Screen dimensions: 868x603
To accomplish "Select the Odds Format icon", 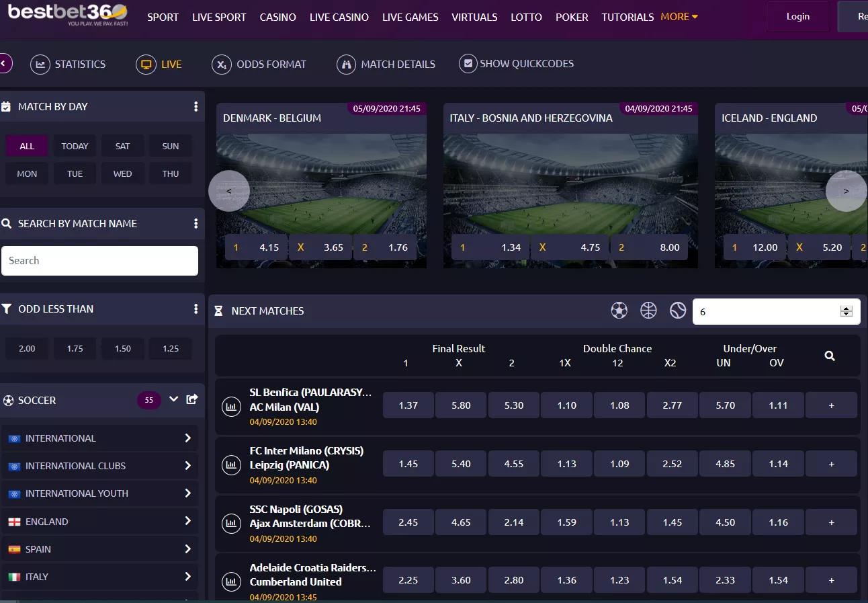I will click(x=221, y=65).
